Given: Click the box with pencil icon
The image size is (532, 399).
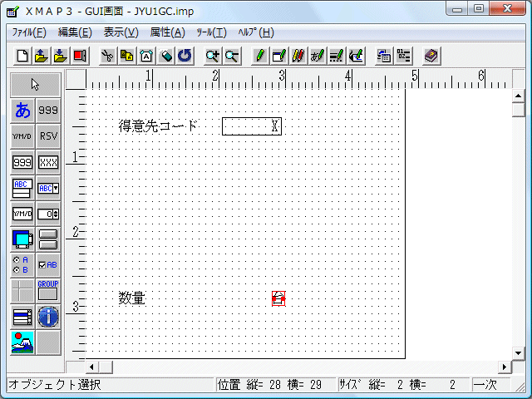Looking at the screenshot, I should [x=279, y=56].
